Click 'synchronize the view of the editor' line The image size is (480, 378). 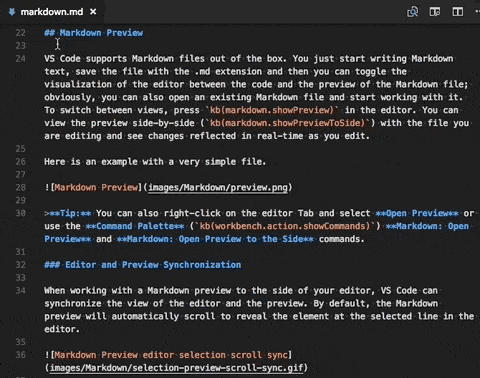[241, 304]
